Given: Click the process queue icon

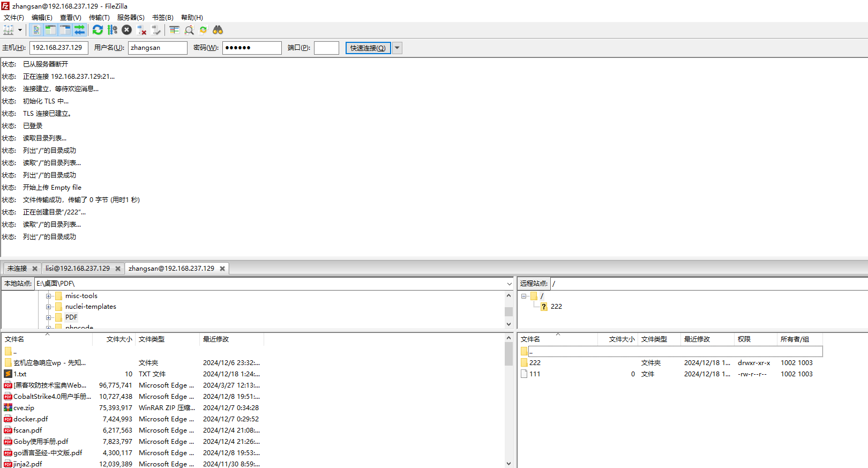Looking at the screenshot, I should click(112, 30).
